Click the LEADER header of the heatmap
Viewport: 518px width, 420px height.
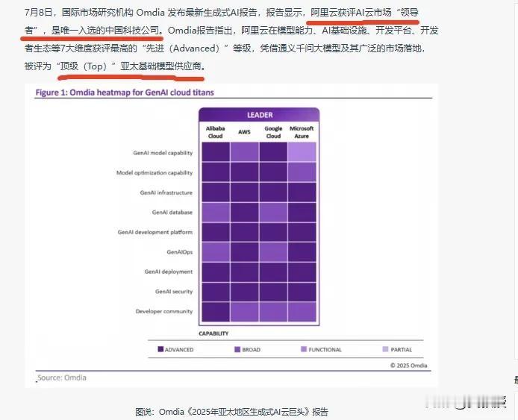259,115
